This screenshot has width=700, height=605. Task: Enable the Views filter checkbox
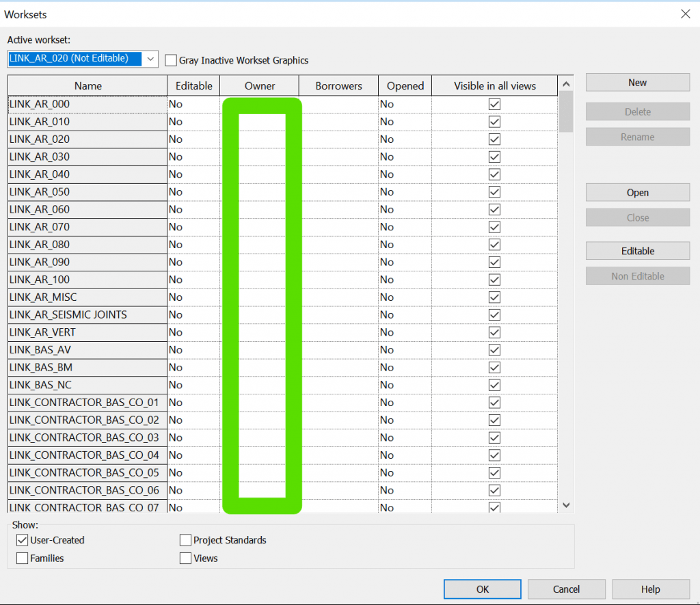[185, 558]
